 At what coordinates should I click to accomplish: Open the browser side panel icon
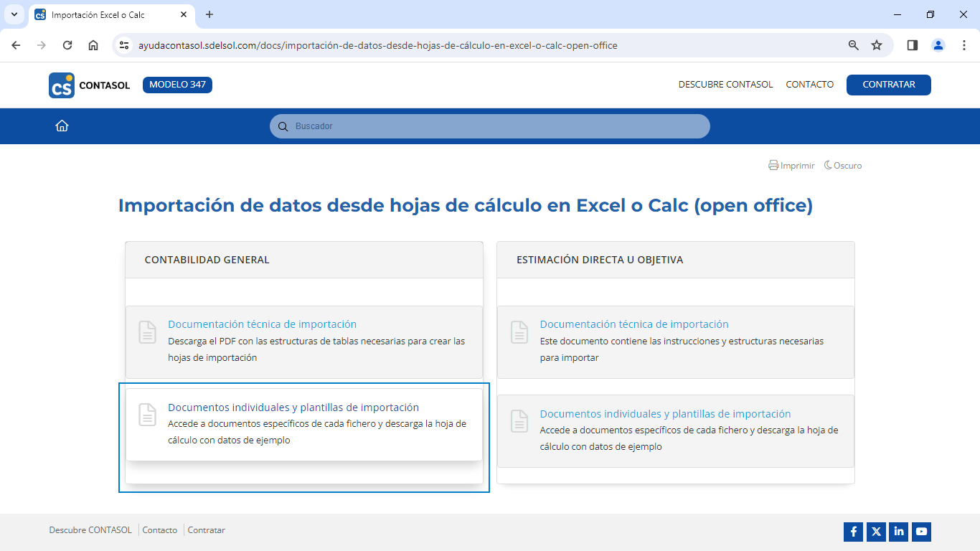913,45
